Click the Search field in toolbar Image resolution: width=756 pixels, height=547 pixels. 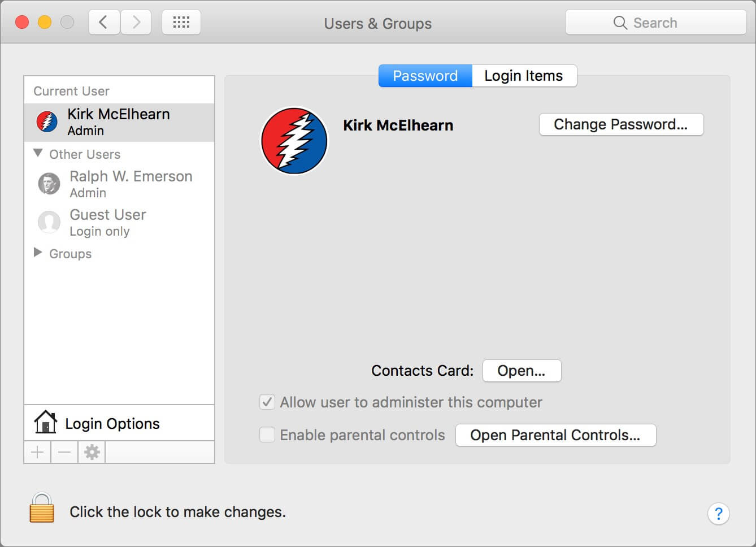click(x=655, y=23)
